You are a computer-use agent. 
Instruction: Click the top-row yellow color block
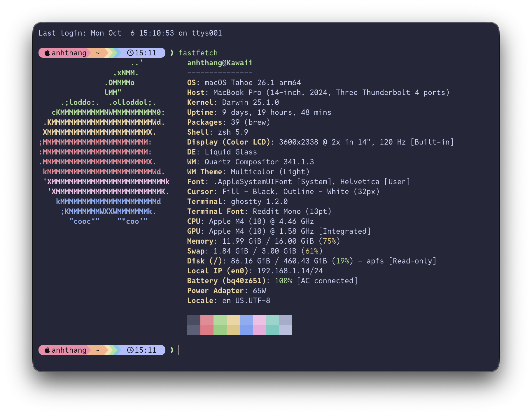coord(233,320)
